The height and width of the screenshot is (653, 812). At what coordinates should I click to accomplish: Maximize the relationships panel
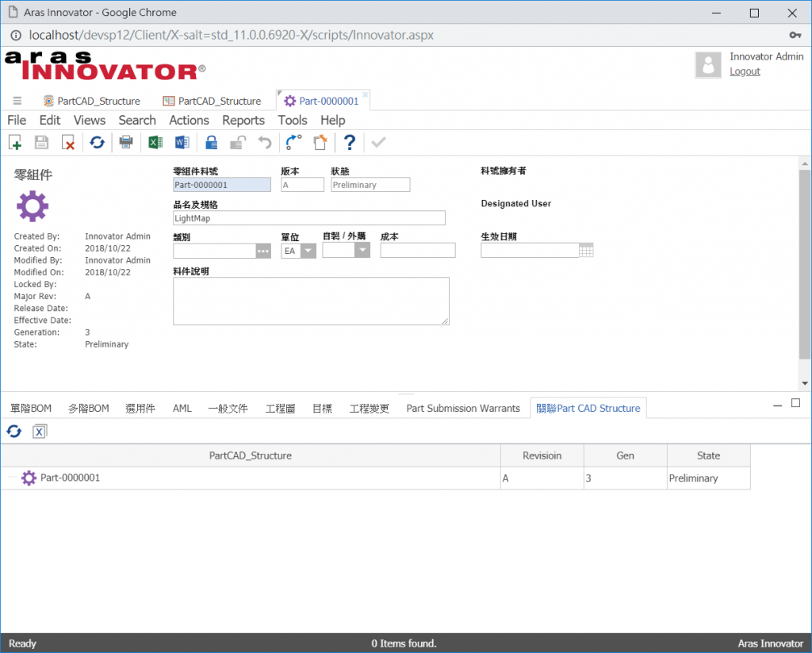pyautogui.click(x=796, y=403)
